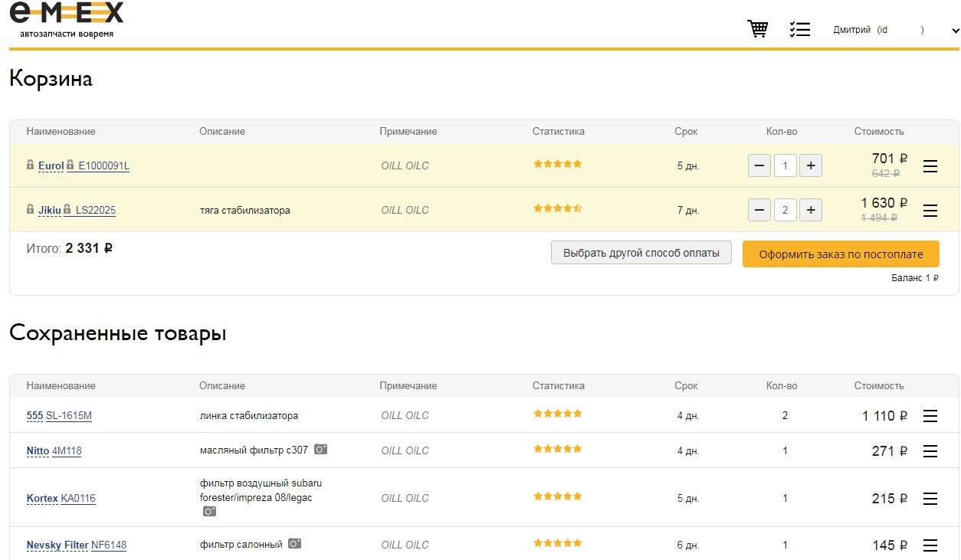View star rating of 555 SL-1615M

[x=558, y=414]
